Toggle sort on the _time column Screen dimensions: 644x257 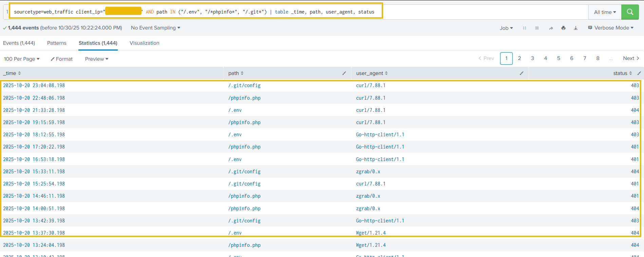(12, 73)
